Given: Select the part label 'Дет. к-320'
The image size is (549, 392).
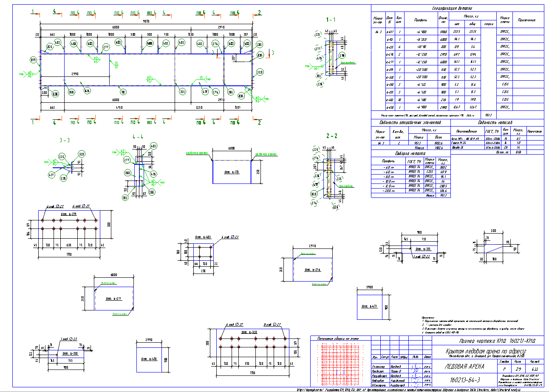Looking at the screenshot, I should 249,333.
